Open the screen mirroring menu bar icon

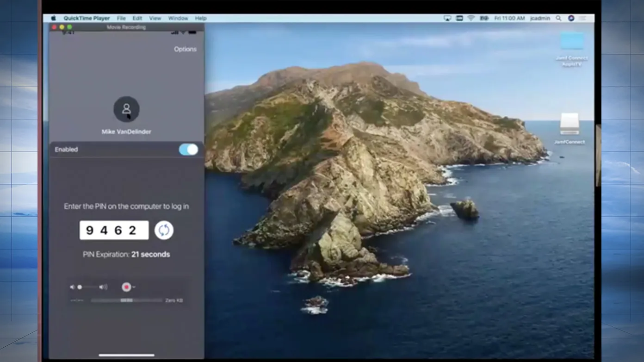click(x=447, y=18)
